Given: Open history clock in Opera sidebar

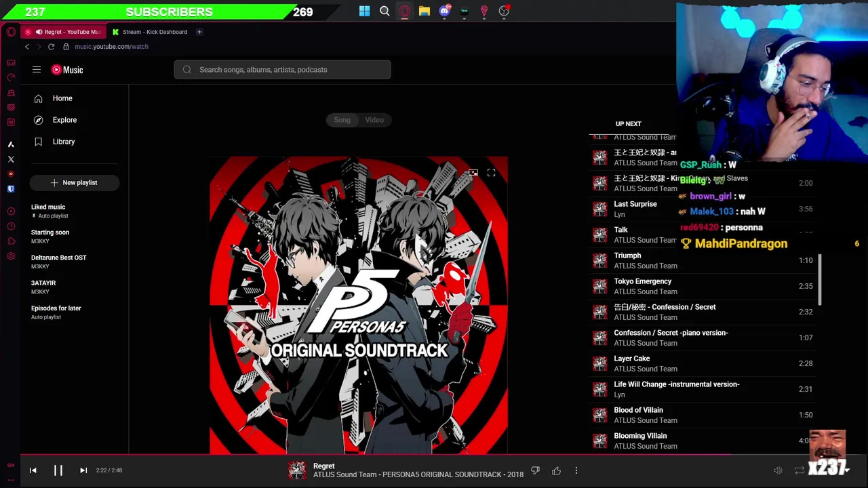Looking at the screenshot, I should click(x=11, y=226).
